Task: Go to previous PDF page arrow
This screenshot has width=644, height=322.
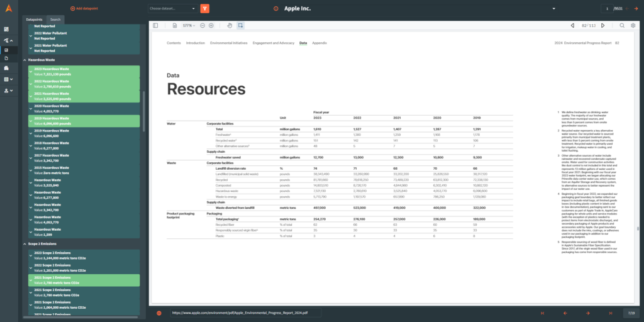Action: point(572,25)
